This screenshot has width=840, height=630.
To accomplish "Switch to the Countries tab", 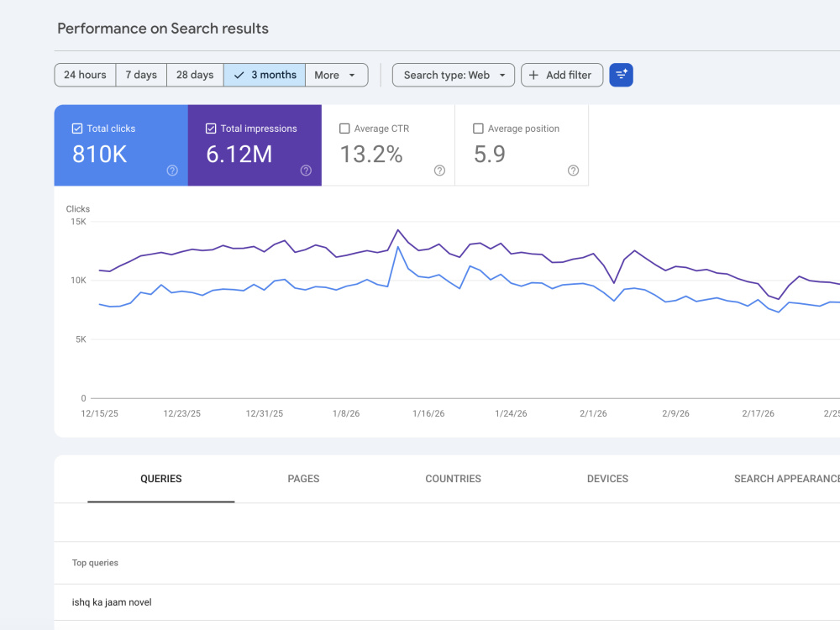I will pyautogui.click(x=454, y=479).
